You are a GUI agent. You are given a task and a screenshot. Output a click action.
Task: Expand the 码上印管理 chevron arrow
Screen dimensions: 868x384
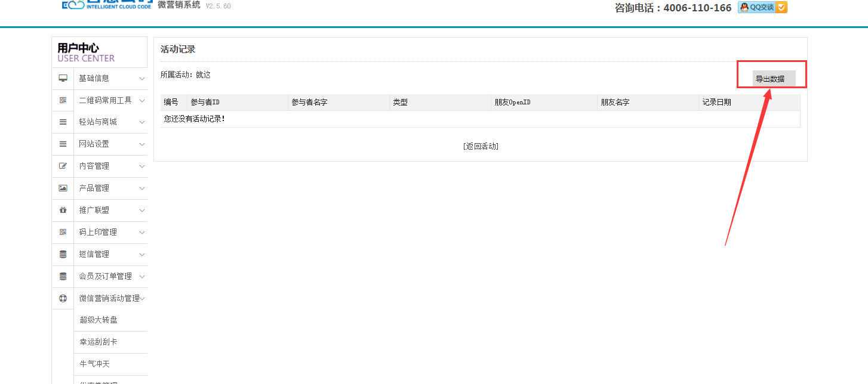[x=142, y=233]
